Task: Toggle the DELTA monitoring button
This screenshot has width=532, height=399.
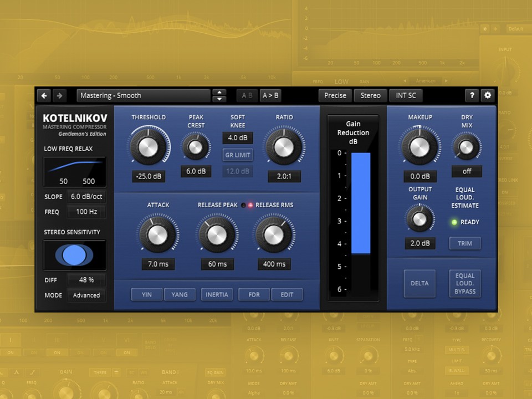Action: click(x=420, y=283)
